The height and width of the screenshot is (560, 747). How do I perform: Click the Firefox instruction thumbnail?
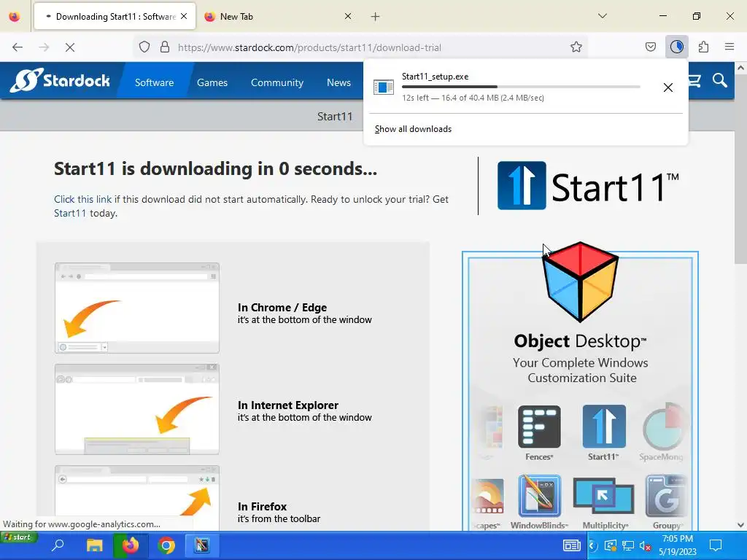[137, 497]
